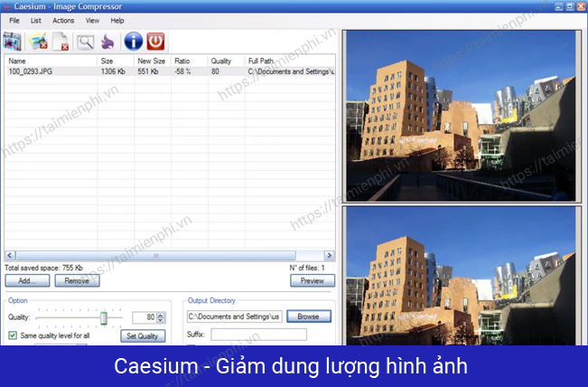Screen dimensions: 588x387
Task: Click the 1306 Kb size cell
Action: tap(113, 71)
